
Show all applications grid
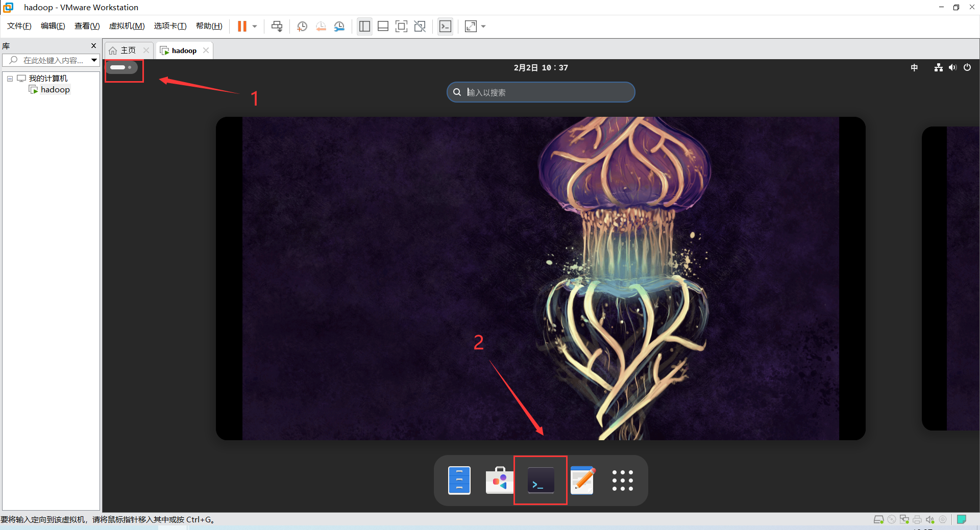[623, 480]
